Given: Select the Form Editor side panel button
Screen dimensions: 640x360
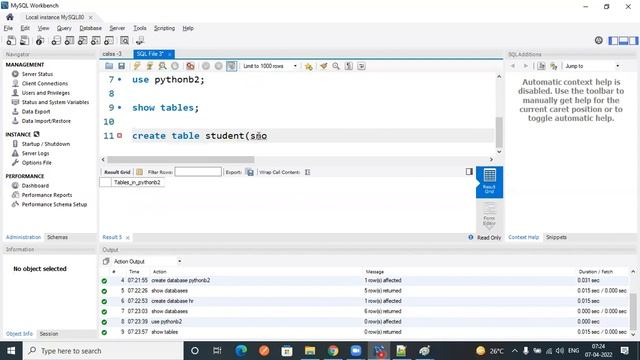Looking at the screenshot, I should point(489,215).
